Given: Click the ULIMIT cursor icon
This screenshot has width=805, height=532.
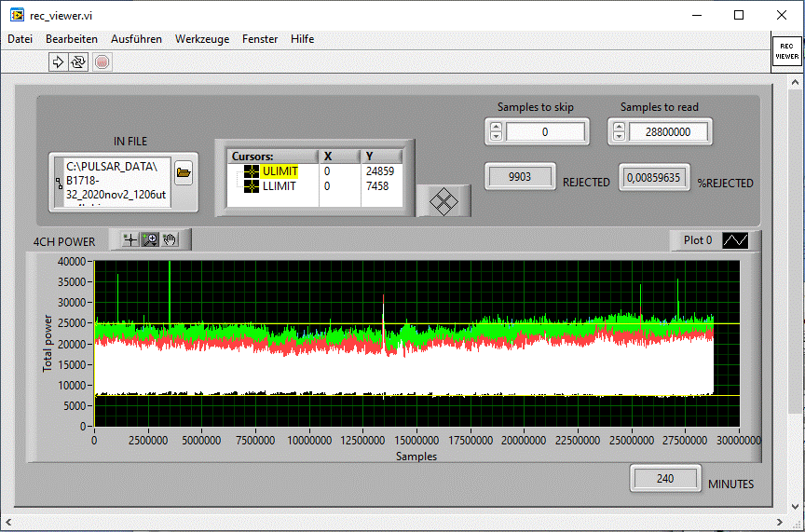Looking at the screenshot, I should 251,171.
